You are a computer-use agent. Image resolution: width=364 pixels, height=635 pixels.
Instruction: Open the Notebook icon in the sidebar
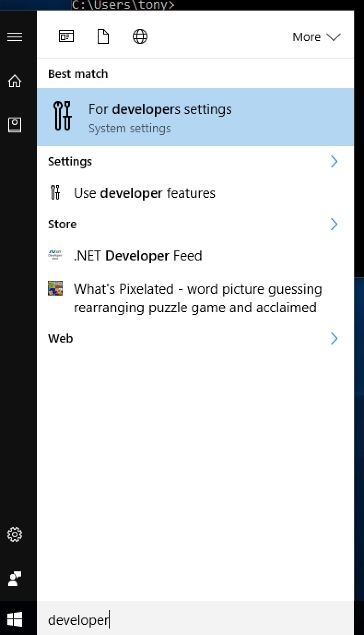coord(14,125)
